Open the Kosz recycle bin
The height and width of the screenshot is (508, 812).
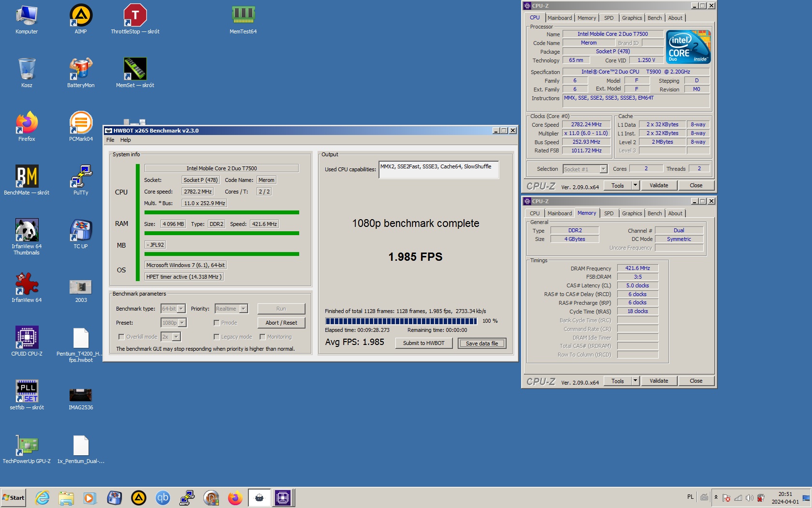[x=27, y=73]
